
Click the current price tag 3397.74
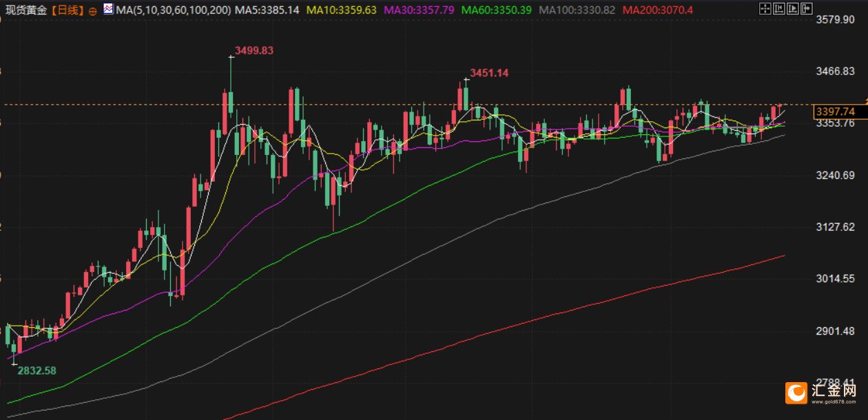(834, 112)
